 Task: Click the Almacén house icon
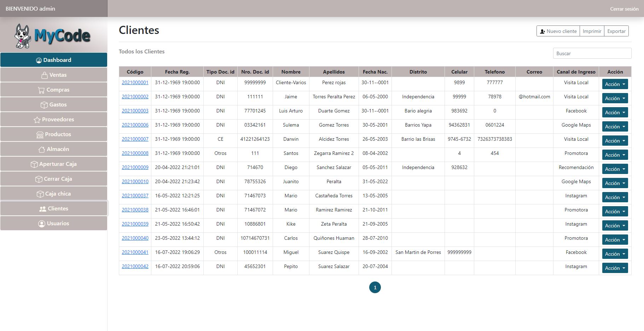coord(42,150)
